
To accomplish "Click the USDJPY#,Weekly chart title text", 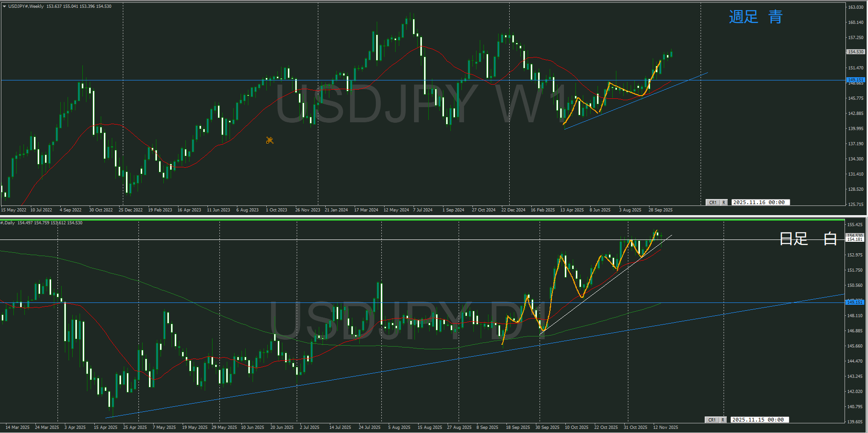I will click(x=26, y=6).
